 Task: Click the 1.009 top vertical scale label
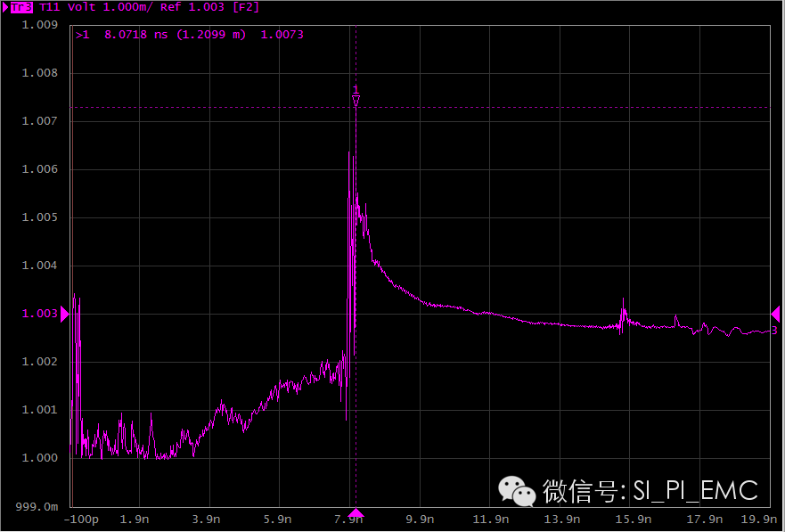[x=39, y=25]
